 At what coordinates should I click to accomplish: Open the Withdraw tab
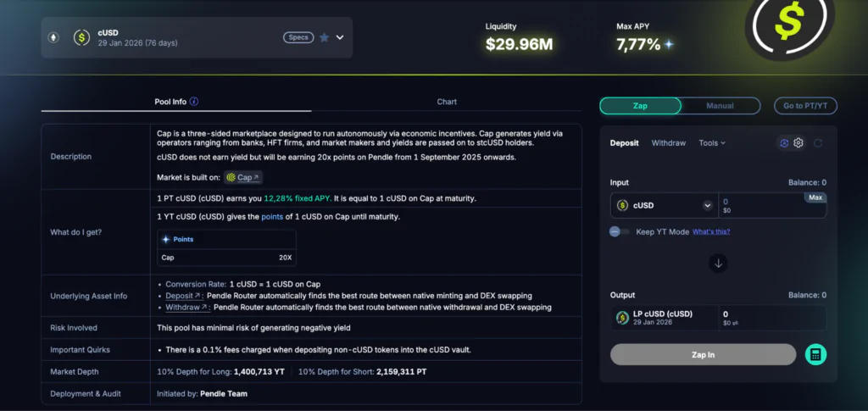(668, 143)
